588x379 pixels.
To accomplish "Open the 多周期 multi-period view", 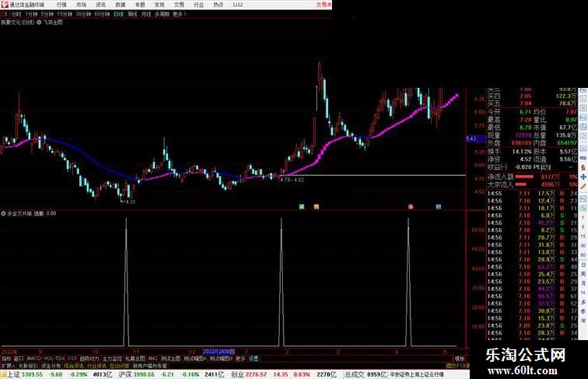I will click(162, 14).
